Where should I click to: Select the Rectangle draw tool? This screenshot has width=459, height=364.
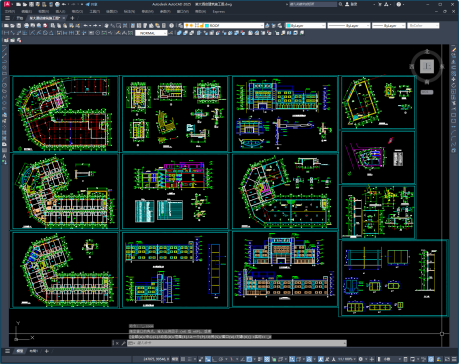pyautogui.click(x=5, y=73)
